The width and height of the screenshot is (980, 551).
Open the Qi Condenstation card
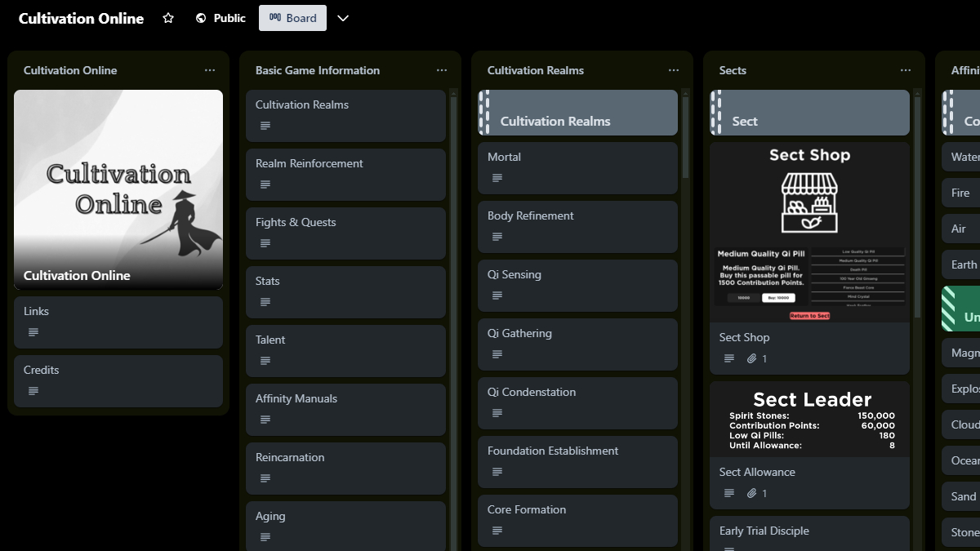click(x=577, y=403)
